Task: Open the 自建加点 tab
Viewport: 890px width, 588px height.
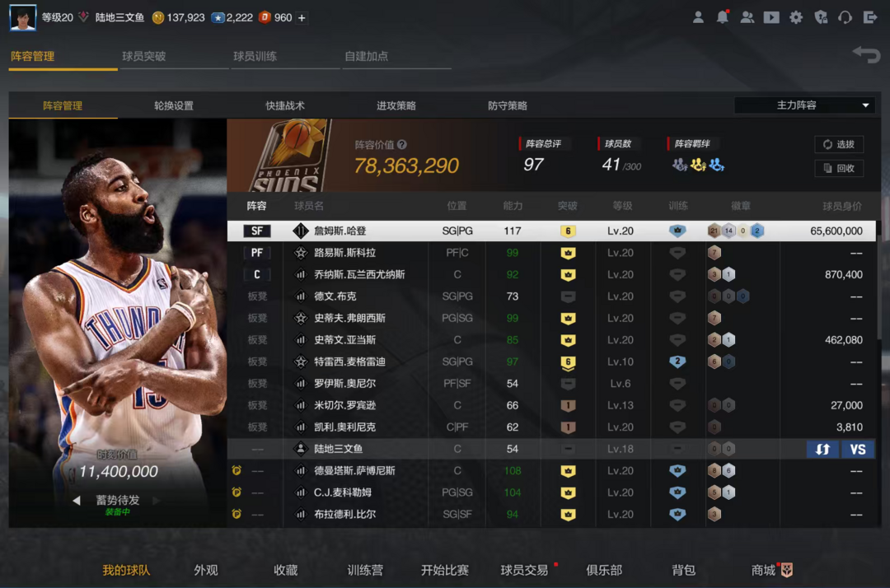Action: coord(367,56)
